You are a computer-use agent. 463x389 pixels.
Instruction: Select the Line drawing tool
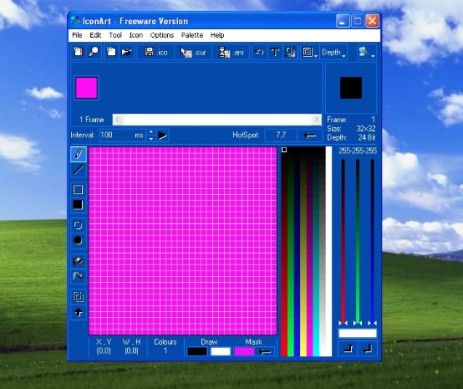(x=78, y=170)
